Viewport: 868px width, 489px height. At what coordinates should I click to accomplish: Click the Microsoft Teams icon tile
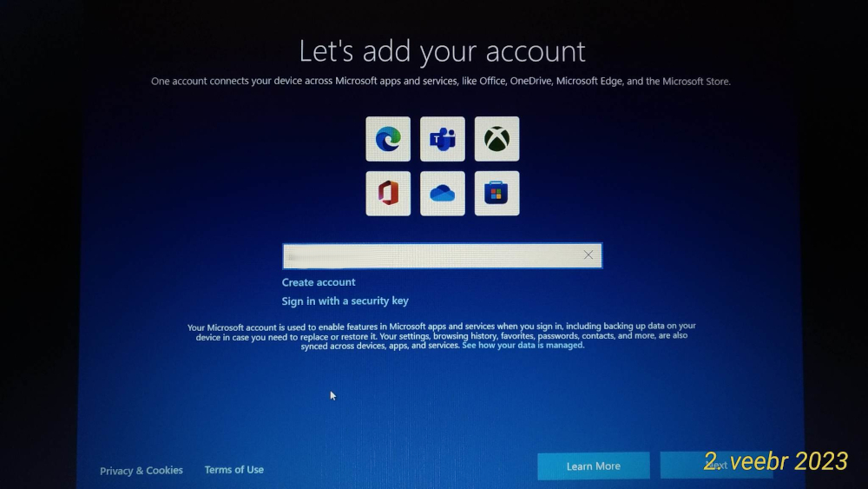click(443, 139)
